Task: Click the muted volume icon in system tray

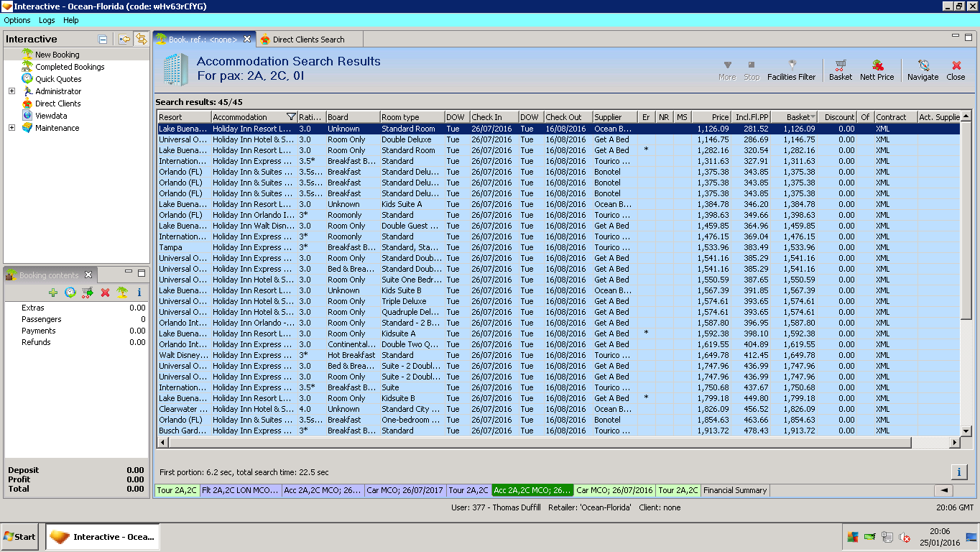Action: pyautogui.click(x=905, y=537)
